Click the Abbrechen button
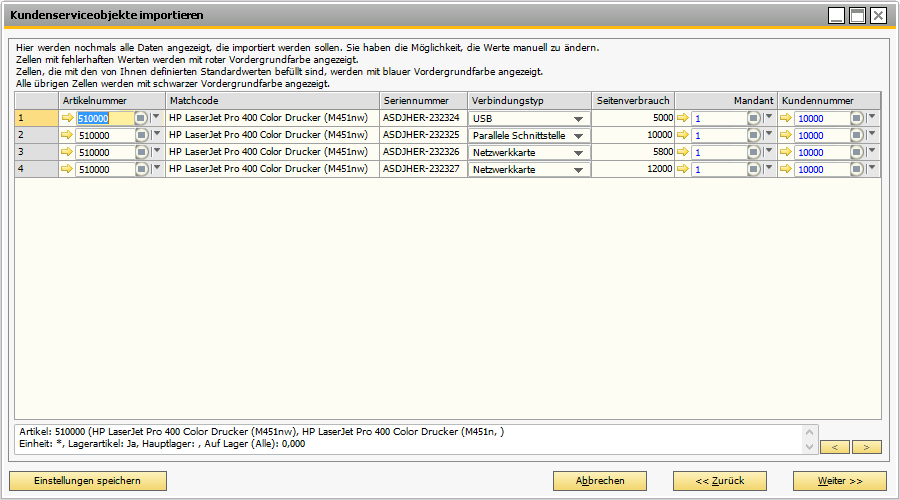Image resolution: width=900 pixels, height=500 pixels. click(600, 481)
